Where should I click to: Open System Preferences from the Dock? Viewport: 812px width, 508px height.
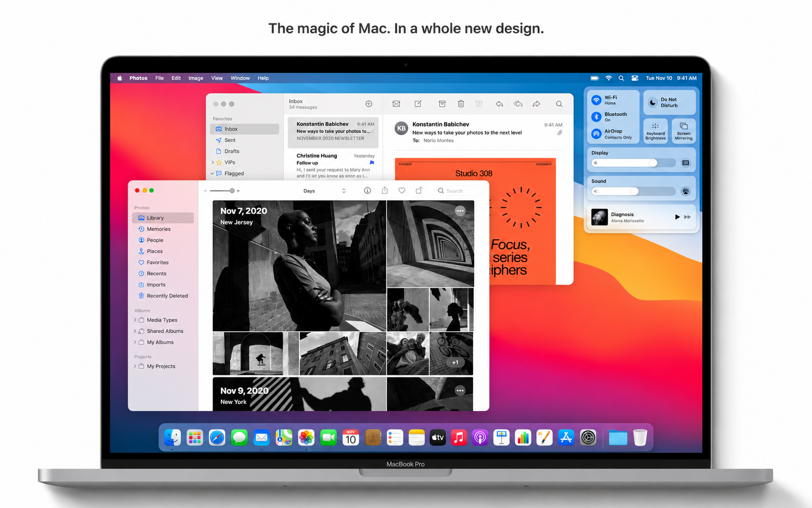[x=588, y=437]
